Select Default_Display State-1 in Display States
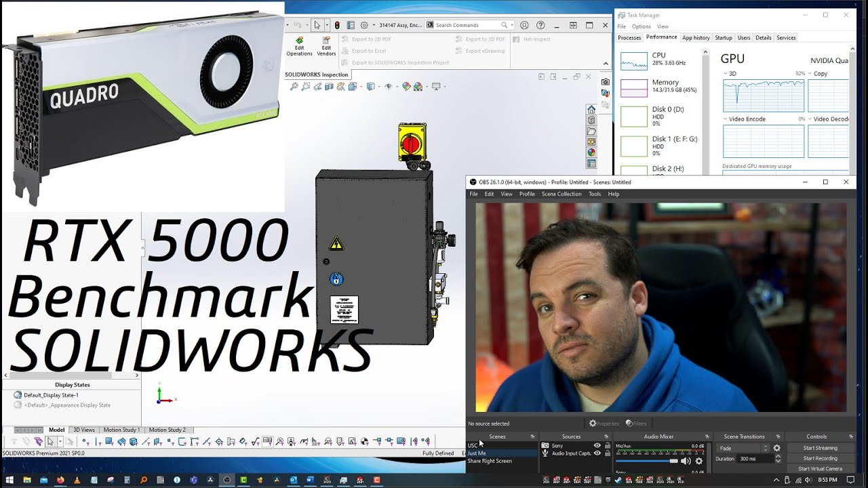 [x=51, y=394]
